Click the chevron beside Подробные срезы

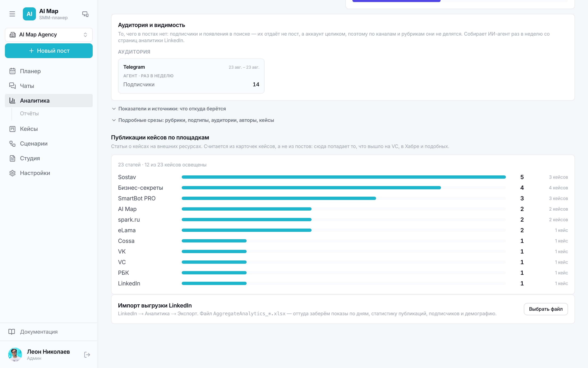coord(114,120)
